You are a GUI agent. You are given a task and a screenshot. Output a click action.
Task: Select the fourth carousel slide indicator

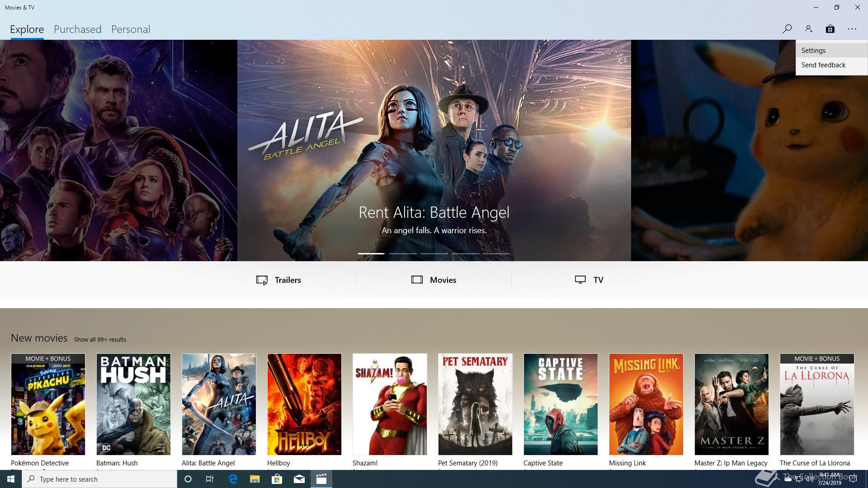(x=465, y=253)
